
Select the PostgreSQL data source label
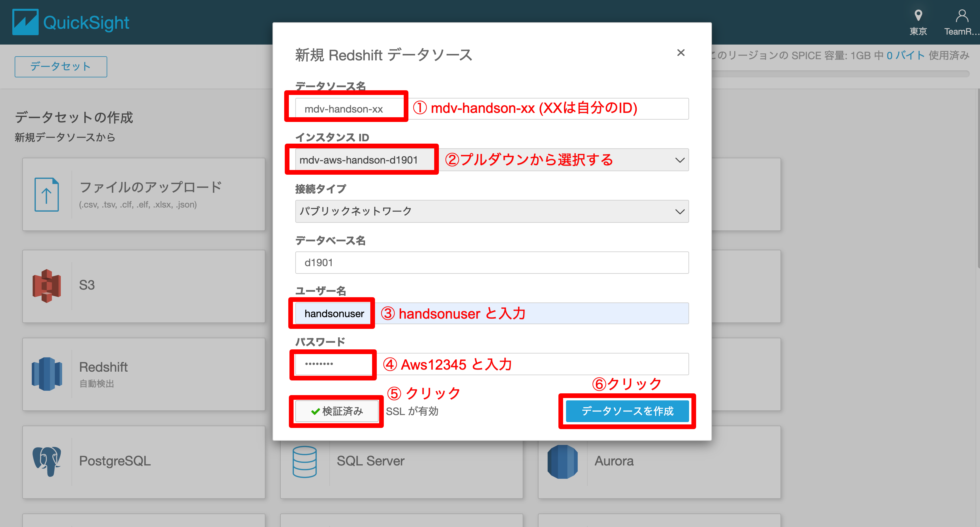[x=115, y=461]
